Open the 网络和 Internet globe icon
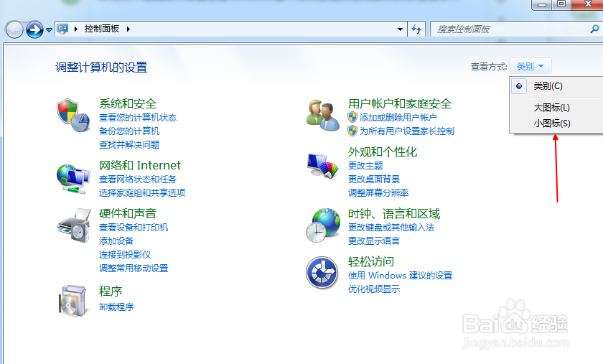The height and width of the screenshot is (364, 603). [x=73, y=179]
